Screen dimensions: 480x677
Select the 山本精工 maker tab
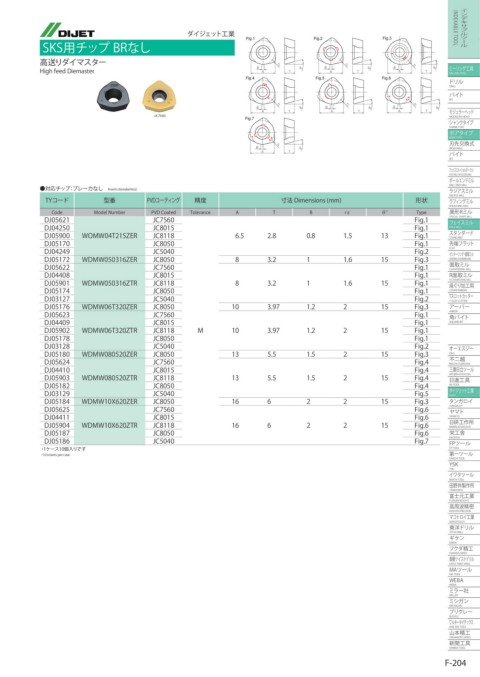pyautogui.click(x=464, y=634)
